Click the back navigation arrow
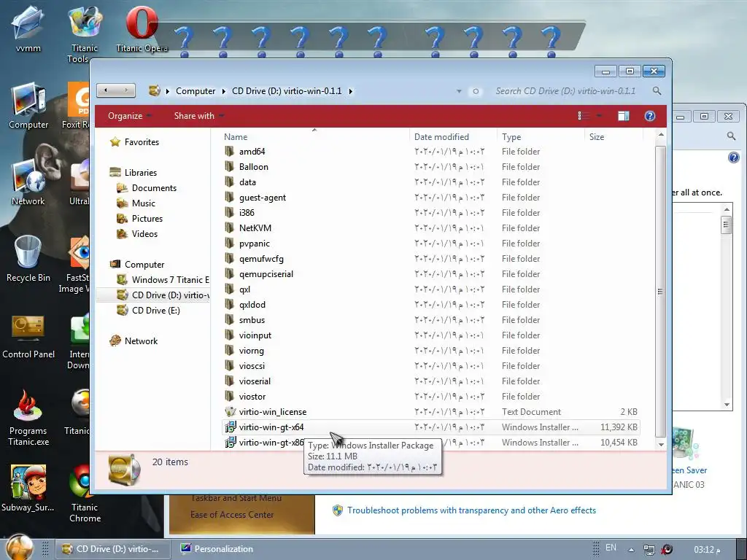 tap(106, 90)
